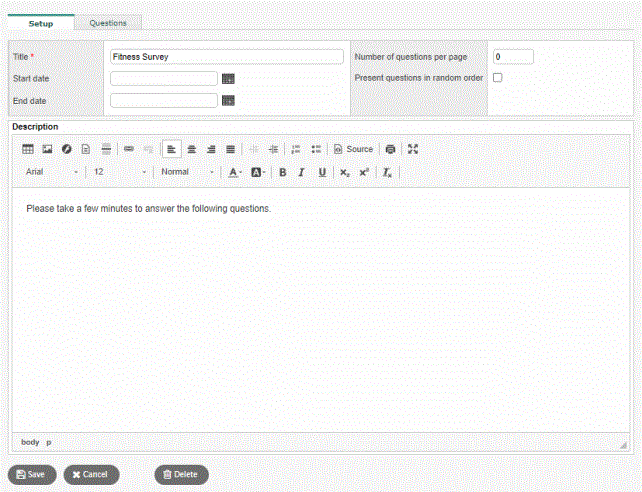
Task: Open the End date calendar picker
Action: coord(228,100)
